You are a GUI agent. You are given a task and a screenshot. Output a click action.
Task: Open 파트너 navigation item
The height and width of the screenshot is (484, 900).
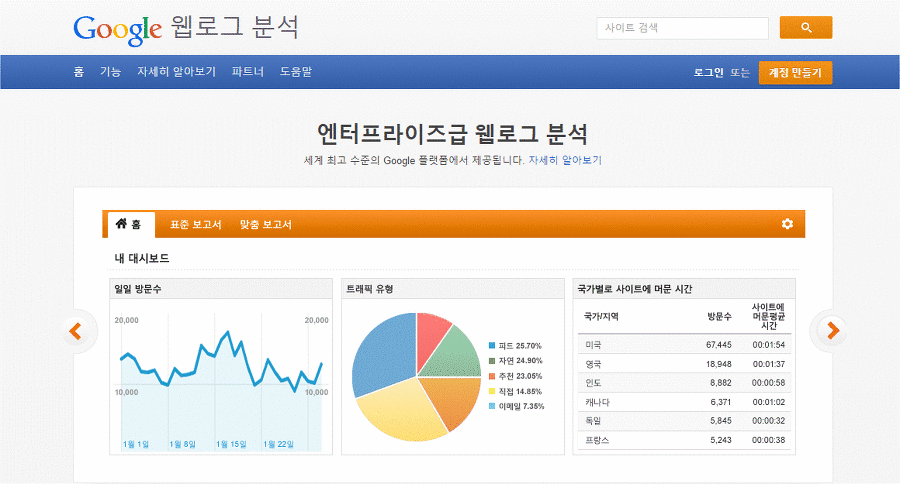coord(247,72)
